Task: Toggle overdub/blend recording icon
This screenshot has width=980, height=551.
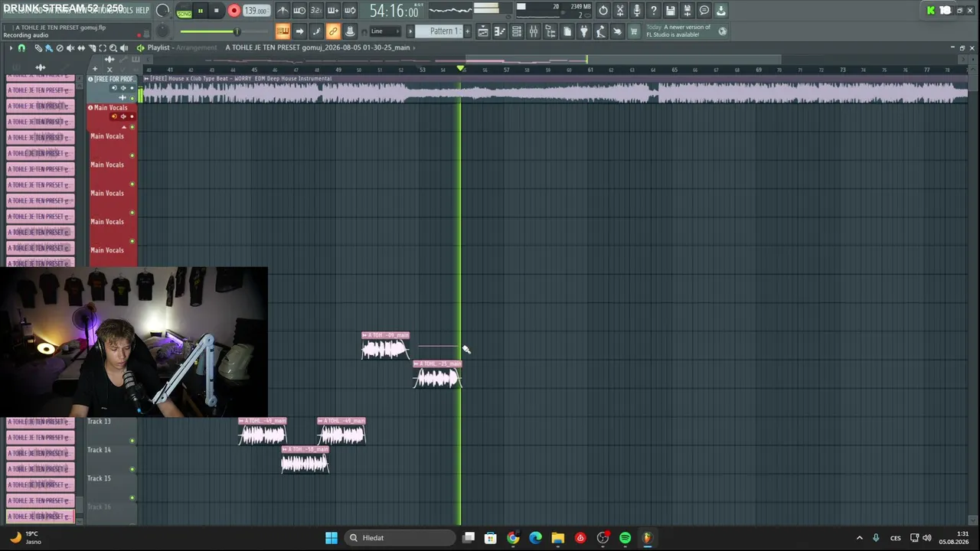Action: click(333, 11)
